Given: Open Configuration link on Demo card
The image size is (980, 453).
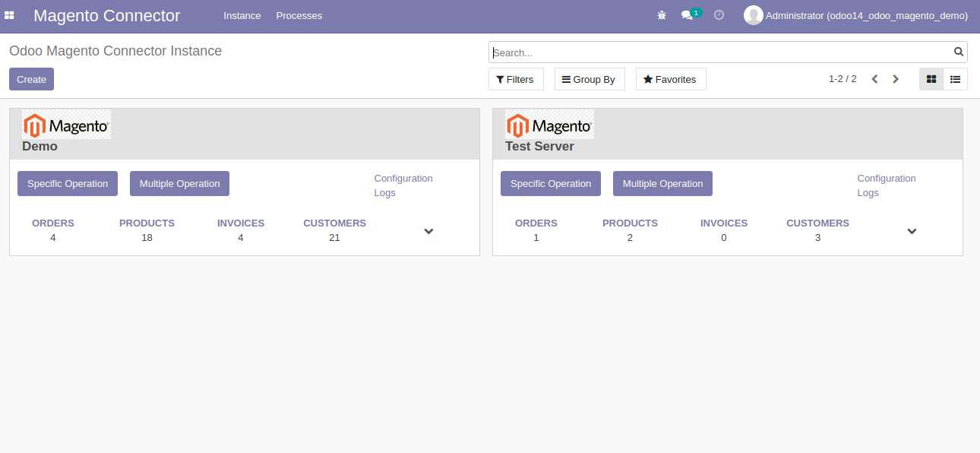Looking at the screenshot, I should (x=403, y=178).
